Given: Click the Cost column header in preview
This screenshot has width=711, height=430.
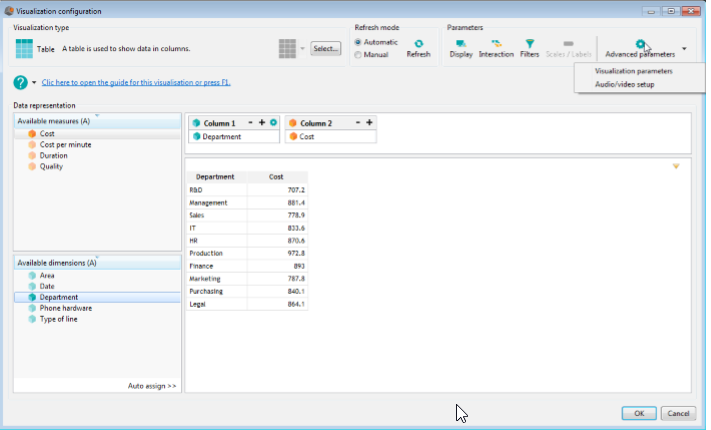Looking at the screenshot, I should point(277,177).
